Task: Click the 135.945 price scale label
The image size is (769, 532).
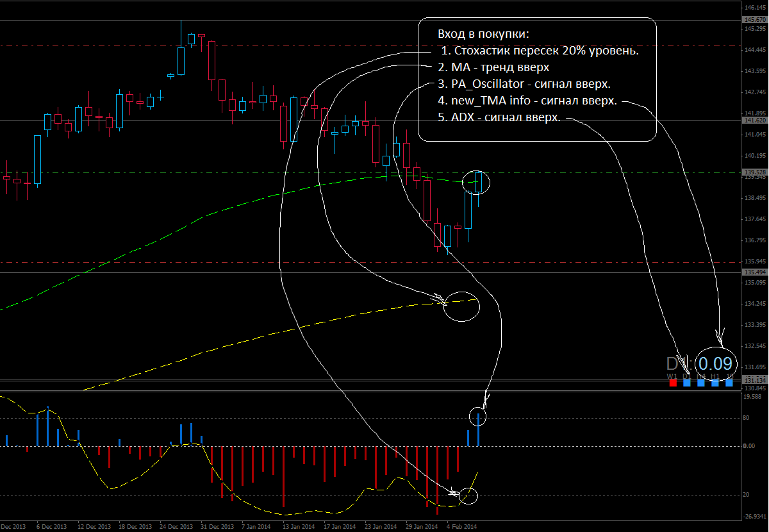Action: [x=755, y=262]
